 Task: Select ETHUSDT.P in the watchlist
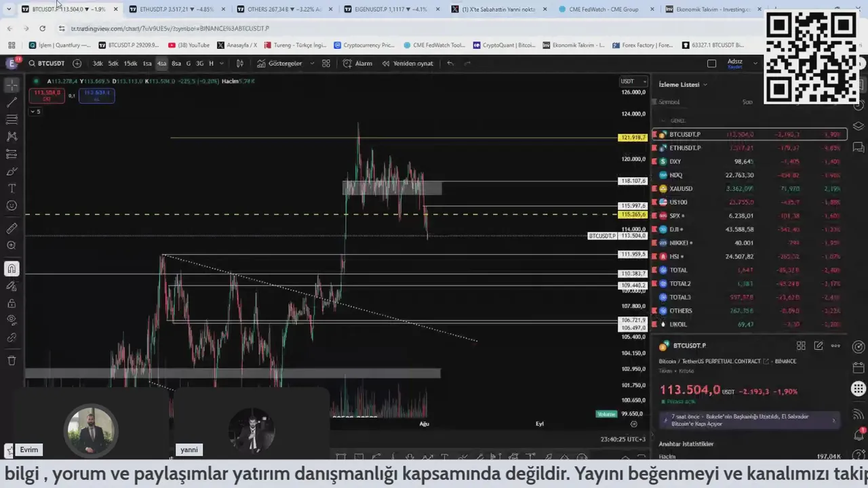coord(749,148)
